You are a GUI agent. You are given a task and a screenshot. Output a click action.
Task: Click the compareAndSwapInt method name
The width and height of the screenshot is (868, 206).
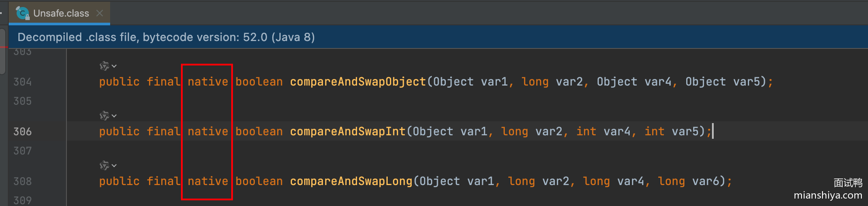click(347, 132)
